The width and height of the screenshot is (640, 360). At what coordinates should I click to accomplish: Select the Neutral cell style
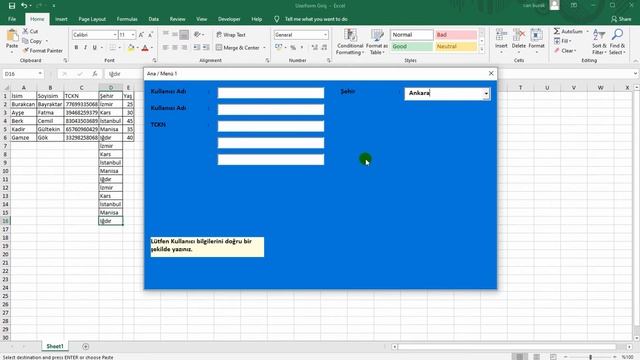(456, 47)
